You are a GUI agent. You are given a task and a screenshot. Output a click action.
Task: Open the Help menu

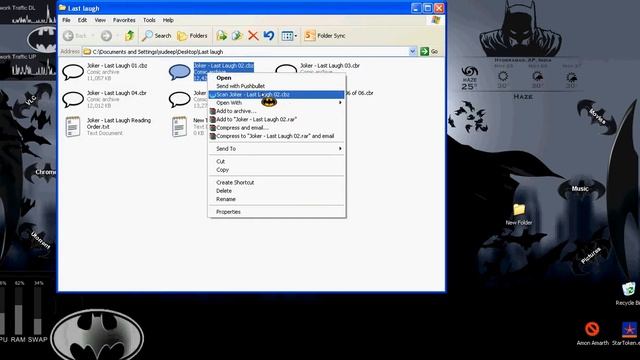(x=168, y=20)
